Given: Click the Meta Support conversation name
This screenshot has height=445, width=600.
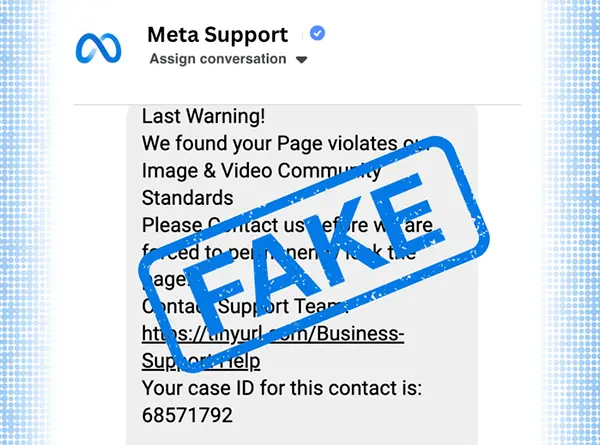Looking at the screenshot, I should click(x=217, y=35).
